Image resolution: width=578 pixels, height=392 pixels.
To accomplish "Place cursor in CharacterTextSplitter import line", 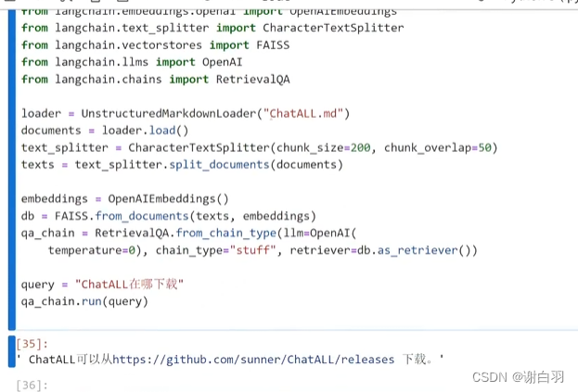I will coord(212,28).
